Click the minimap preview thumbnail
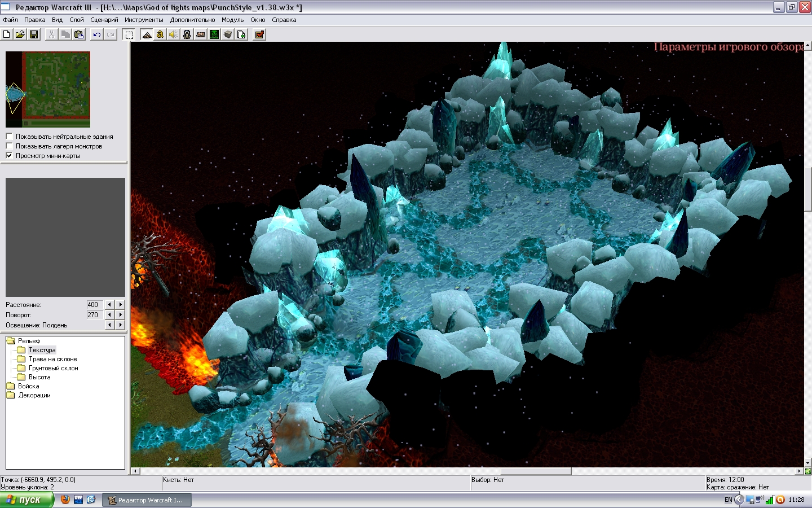This screenshot has height=508, width=812. 48,89
